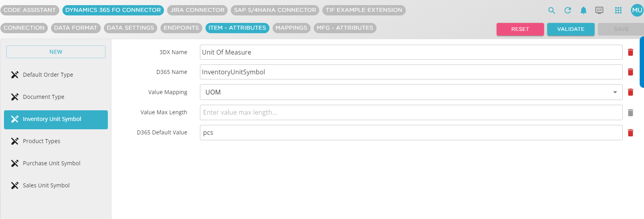644x219 pixels.
Task: Go to the Endpoints tab
Action: (181, 28)
